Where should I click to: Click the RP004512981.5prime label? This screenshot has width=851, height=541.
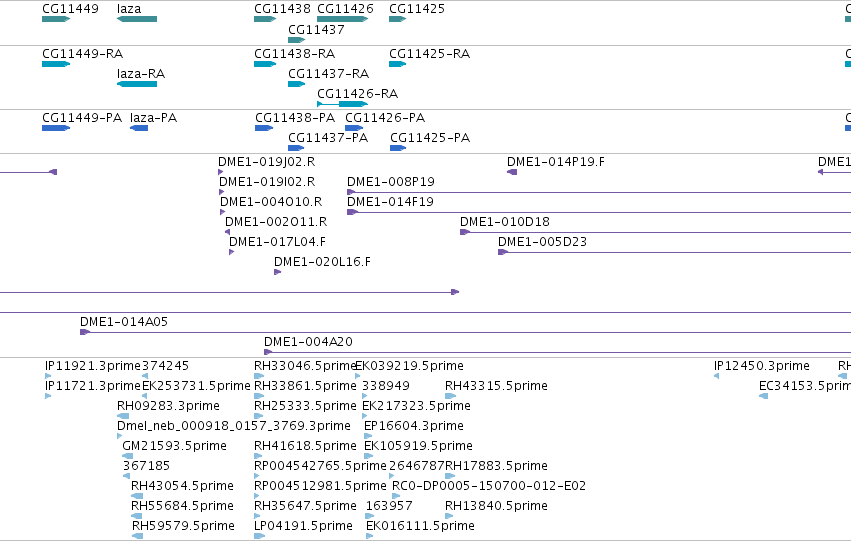(320, 486)
